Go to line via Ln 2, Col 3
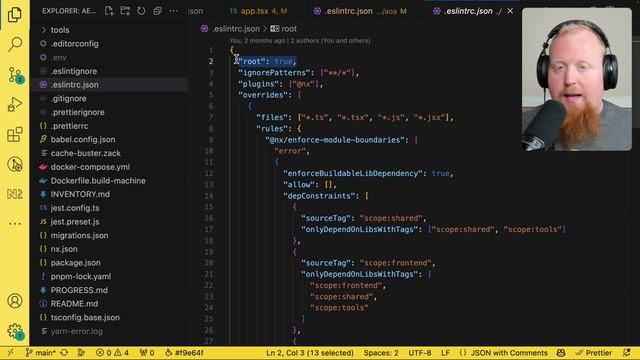640x360 pixels. pos(310,353)
